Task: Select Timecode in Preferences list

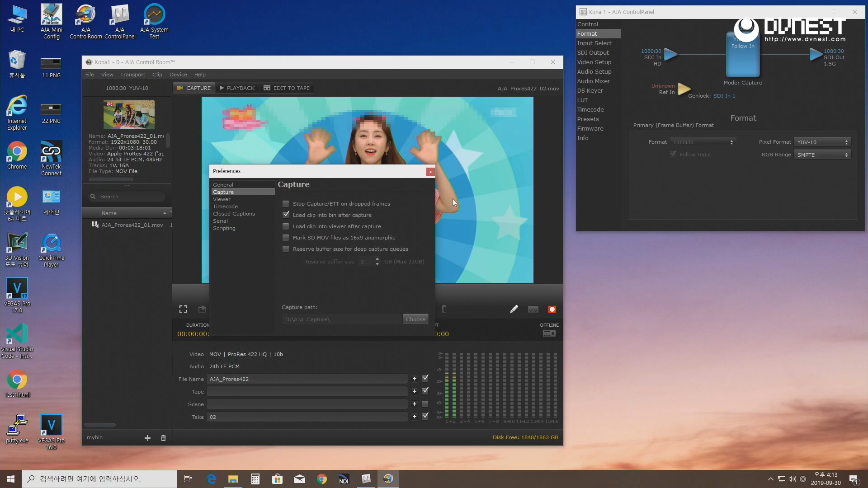Action: coord(225,206)
